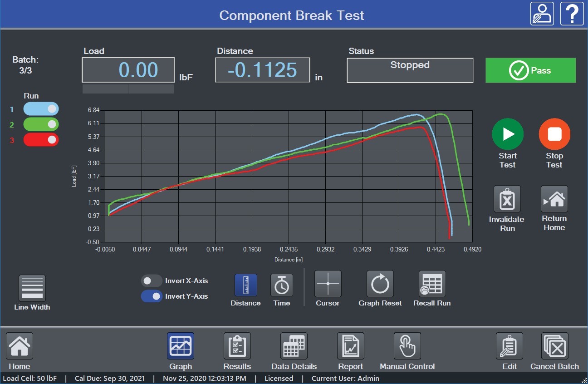The image size is (588, 384).
Task: Turn off the Invert Y-Axis switch
Action: 152,296
